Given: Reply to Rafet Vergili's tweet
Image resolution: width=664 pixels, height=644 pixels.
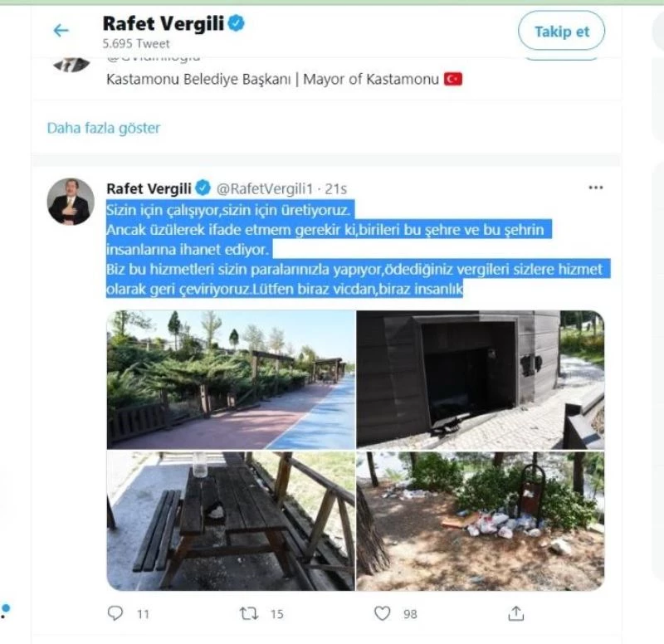Looking at the screenshot, I should pos(114,612).
